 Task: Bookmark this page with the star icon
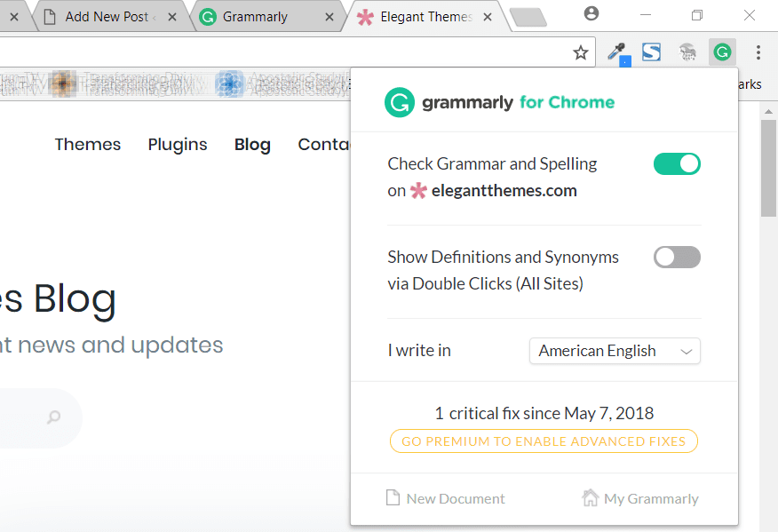point(581,53)
